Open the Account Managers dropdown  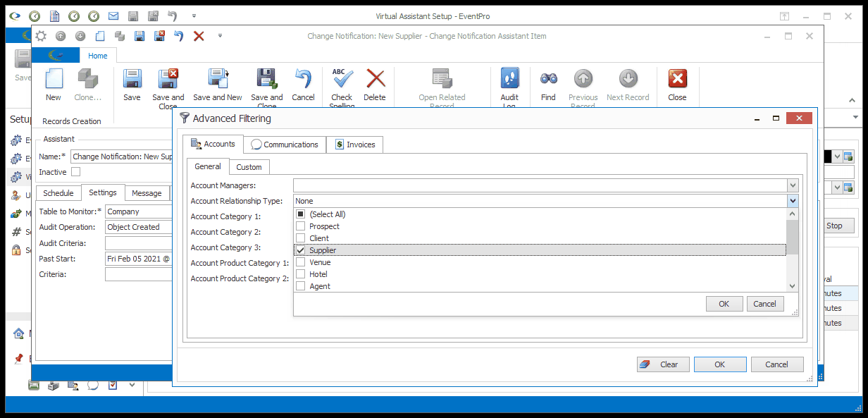(793, 185)
